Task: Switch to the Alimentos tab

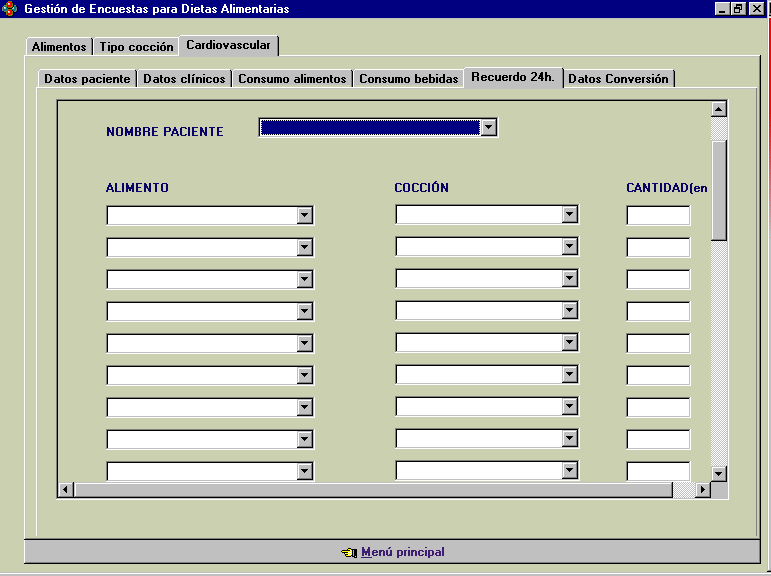Action: tap(59, 47)
